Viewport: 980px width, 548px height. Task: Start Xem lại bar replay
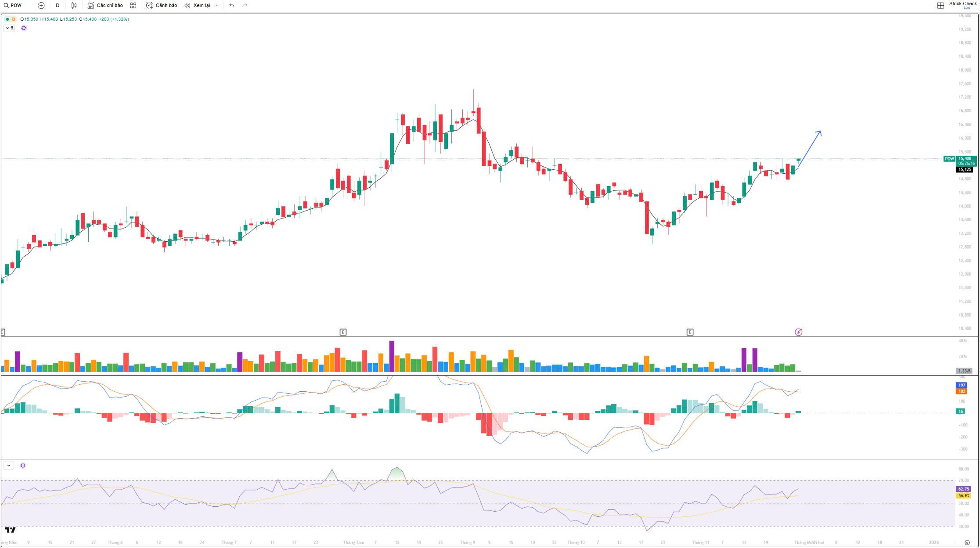coord(198,5)
